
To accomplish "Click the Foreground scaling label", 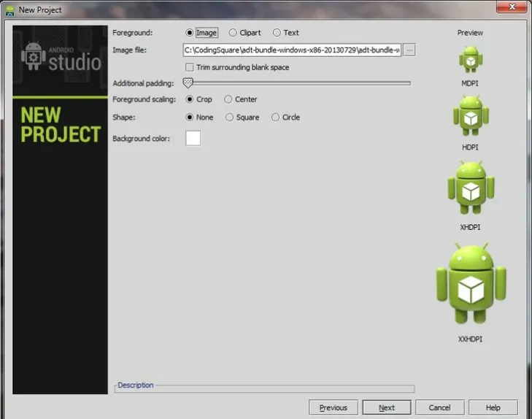I will pos(144,99).
